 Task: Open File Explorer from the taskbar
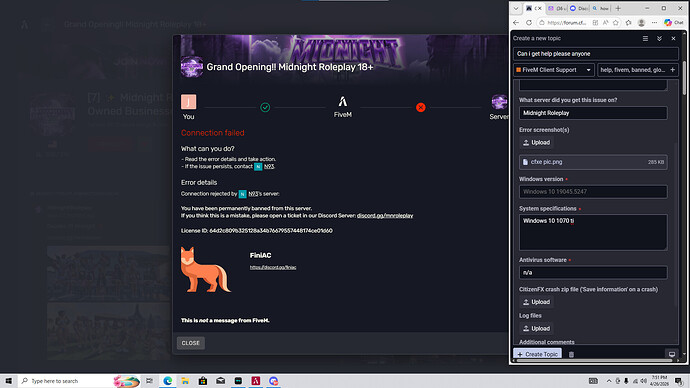[x=185, y=381]
